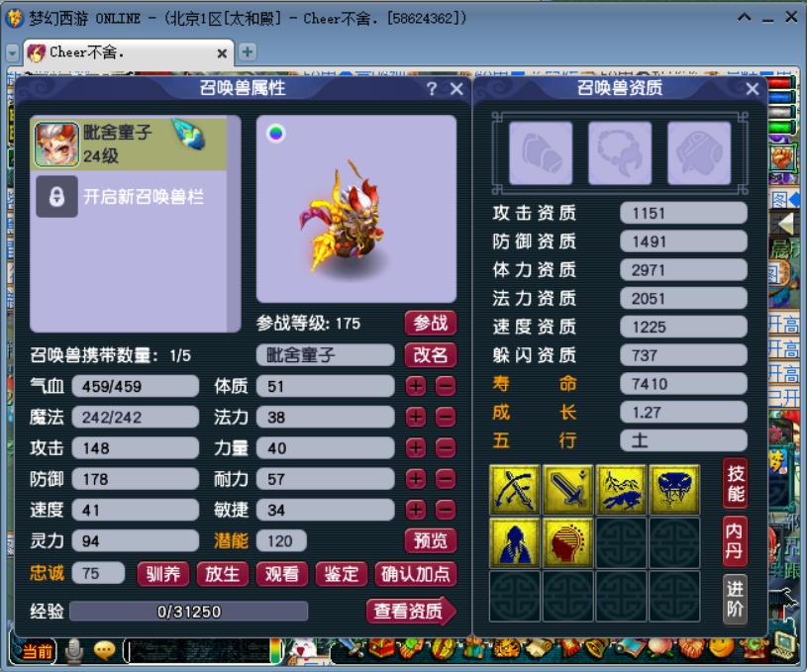Close the 召唤兽资质 panel
This screenshot has height=672, width=807.
(752, 89)
